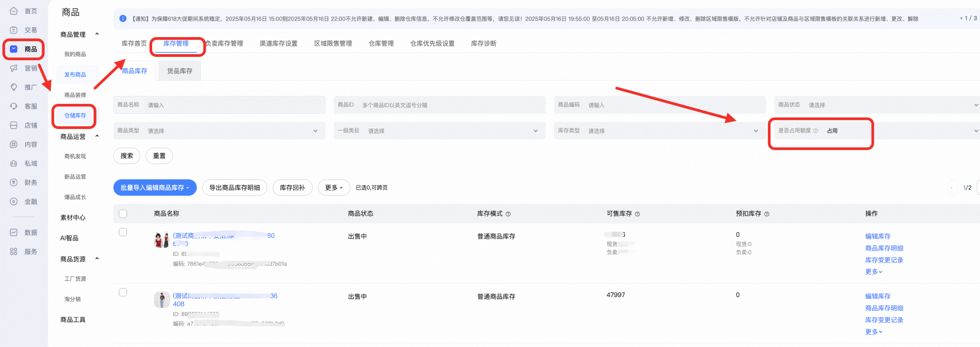The height and width of the screenshot is (347, 980).
Task: Click the 客服 headset icon
Action: 14,106
